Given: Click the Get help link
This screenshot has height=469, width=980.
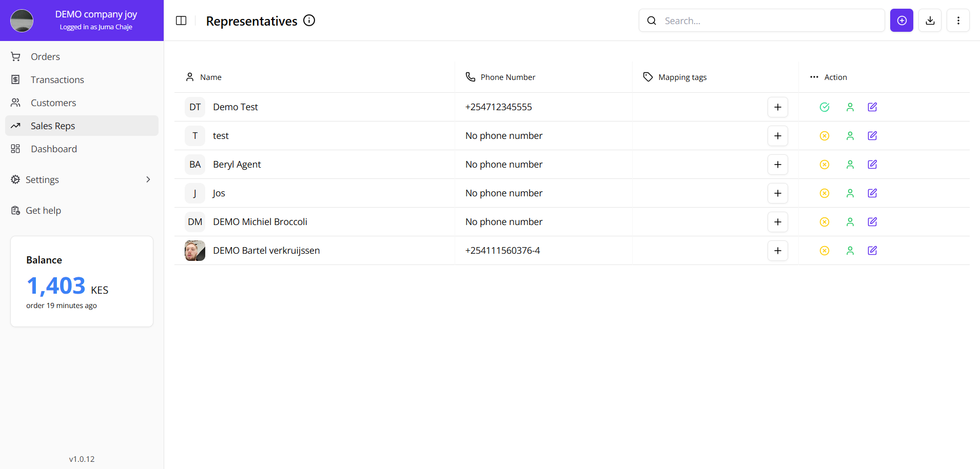Looking at the screenshot, I should pos(44,210).
